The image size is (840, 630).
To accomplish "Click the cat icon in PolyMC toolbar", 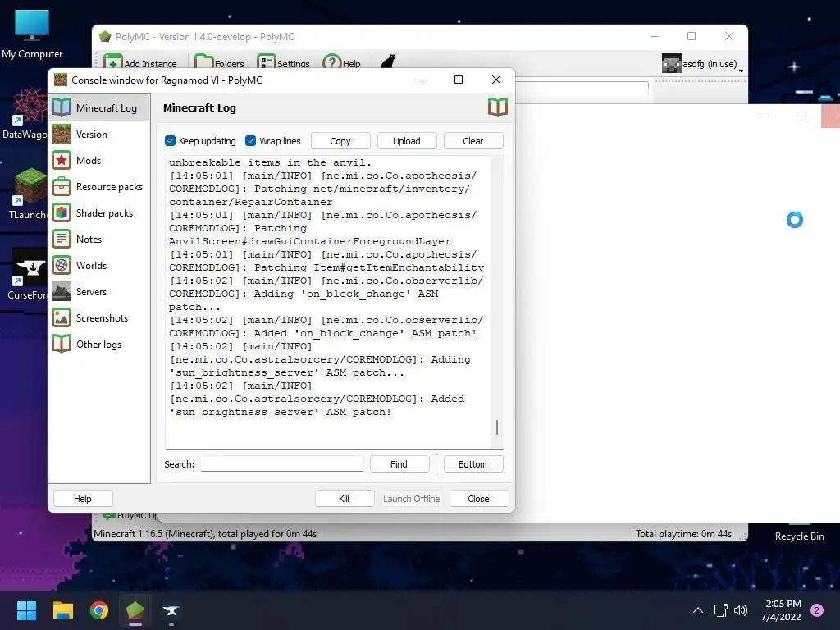I will click(x=388, y=62).
